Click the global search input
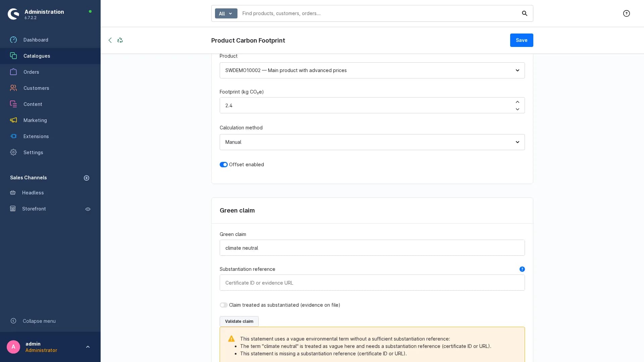The image size is (644, 362). coord(379,13)
